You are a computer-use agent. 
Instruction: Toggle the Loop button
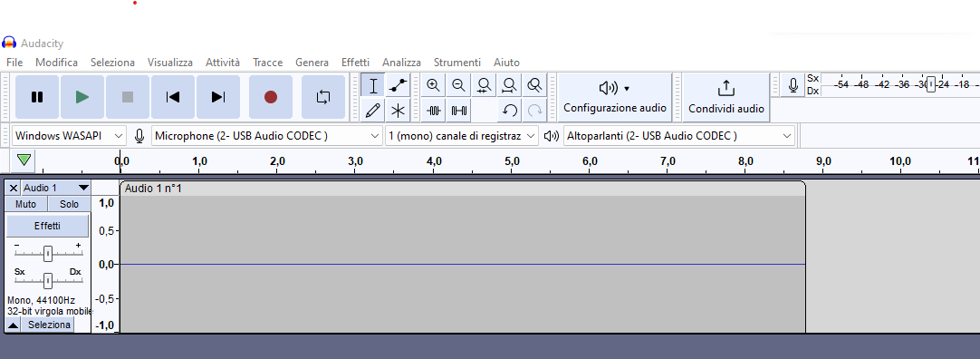pos(323,97)
